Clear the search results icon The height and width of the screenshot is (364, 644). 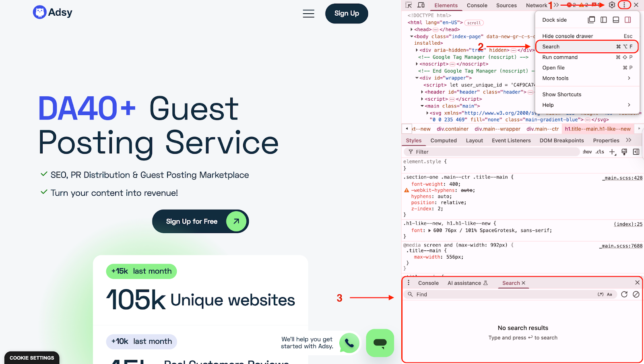pyautogui.click(x=636, y=294)
